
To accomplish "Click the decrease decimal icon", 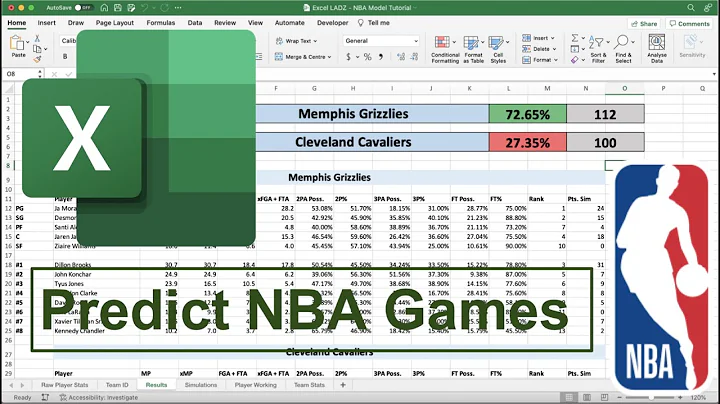I will tap(414, 57).
